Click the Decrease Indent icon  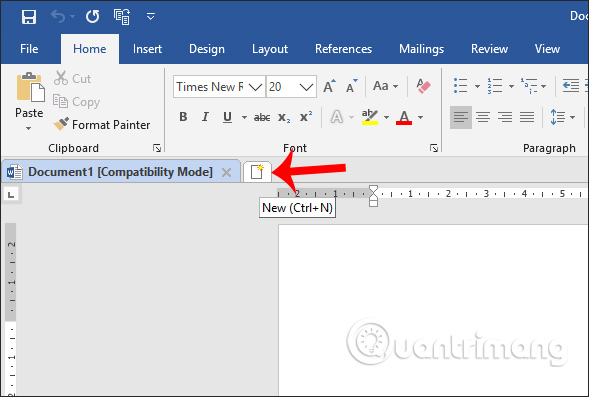point(571,86)
